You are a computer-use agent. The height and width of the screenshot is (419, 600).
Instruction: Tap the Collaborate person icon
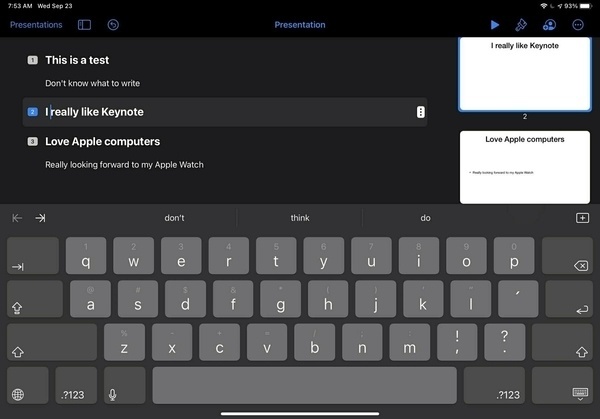coord(549,24)
